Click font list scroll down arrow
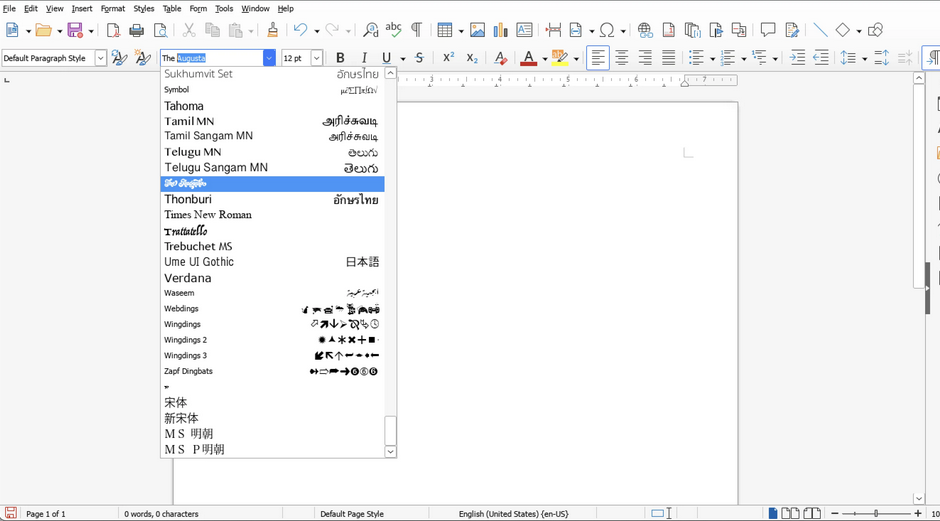Image resolution: width=940 pixels, height=521 pixels. (390, 451)
